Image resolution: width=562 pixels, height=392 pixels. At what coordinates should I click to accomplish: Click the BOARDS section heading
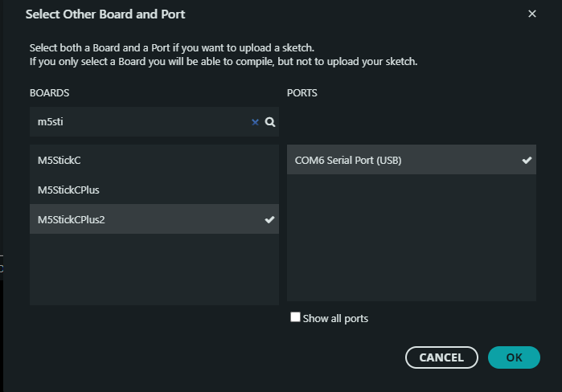click(49, 93)
